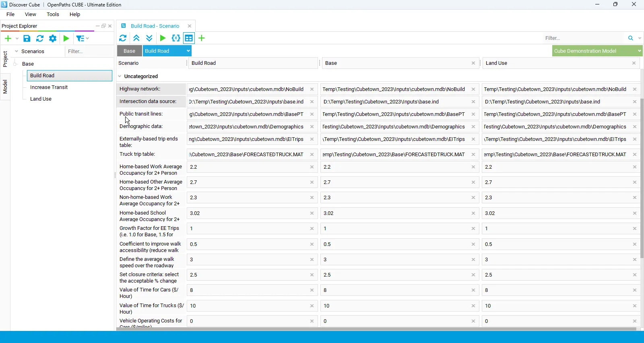The height and width of the screenshot is (343, 644).
Task: Click the green Add scenario plus icon in Project Explorer
Action: tap(8, 39)
